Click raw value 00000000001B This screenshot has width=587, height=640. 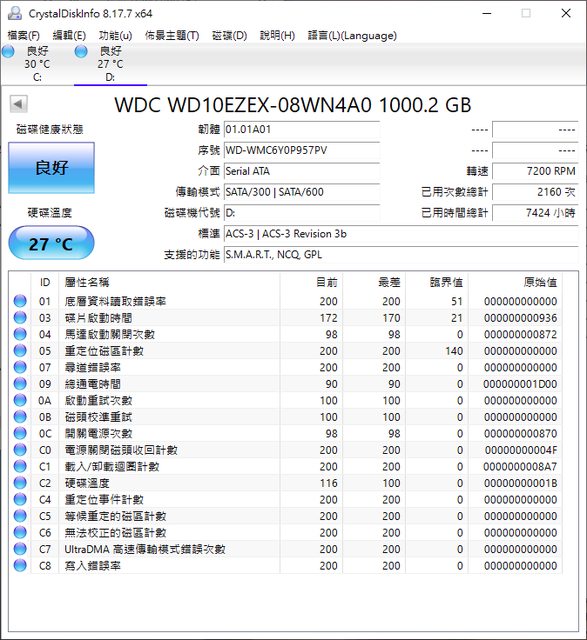(x=521, y=483)
